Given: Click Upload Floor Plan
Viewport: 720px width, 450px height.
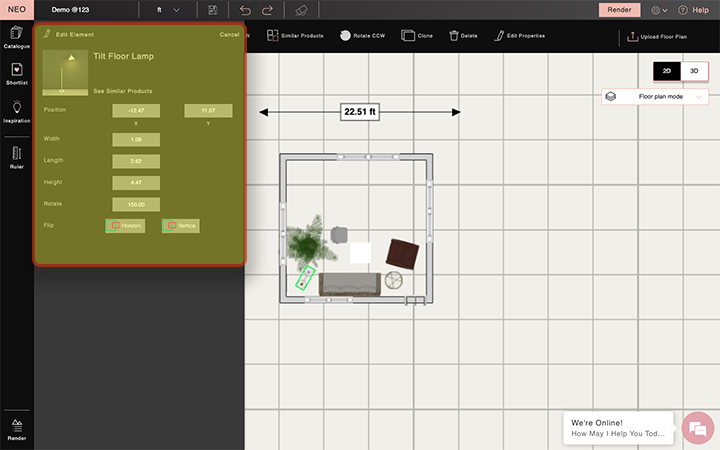Looking at the screenshot, I should point(657,36).
